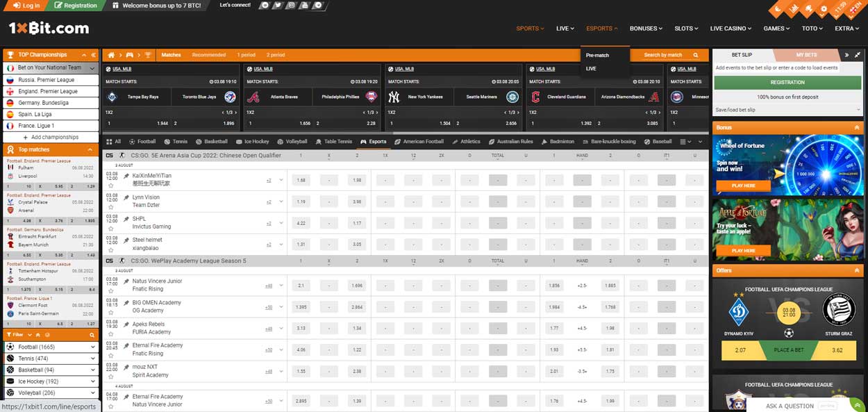Favorite the Steel helmet vs xiangbalao match

[110, 251]
